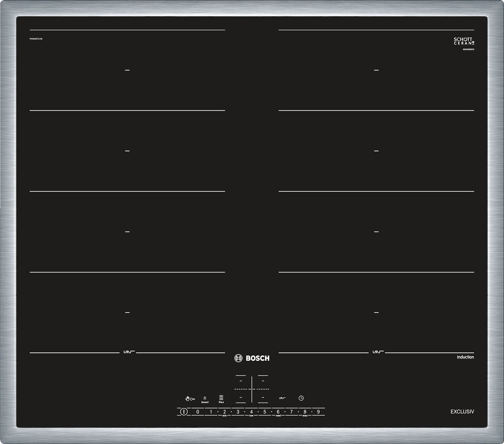Viewport: 504px width, 444px height.
Task: Tap the flex zone icon
Action: (221, 398)
